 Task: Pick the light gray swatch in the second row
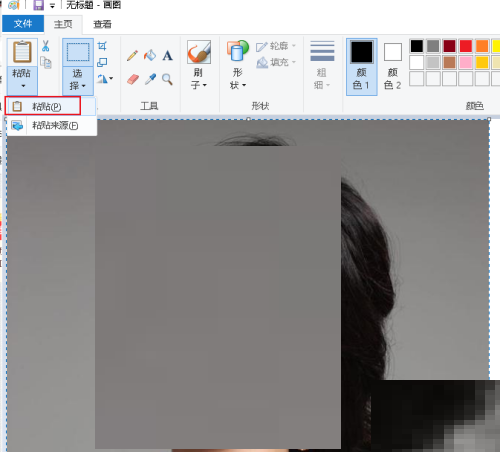pos(433,62)
